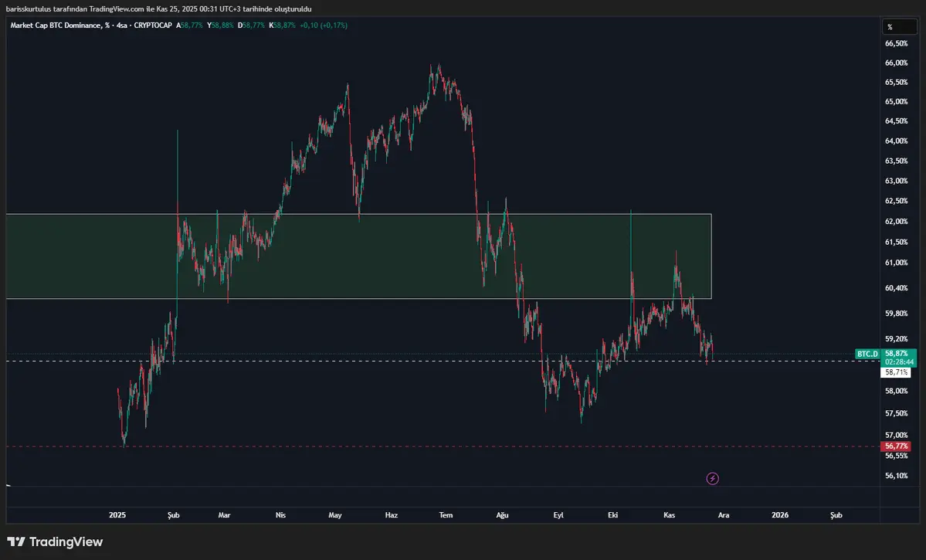Click the Haz label on time axis
926x560 pixels.
pos(391,515)
